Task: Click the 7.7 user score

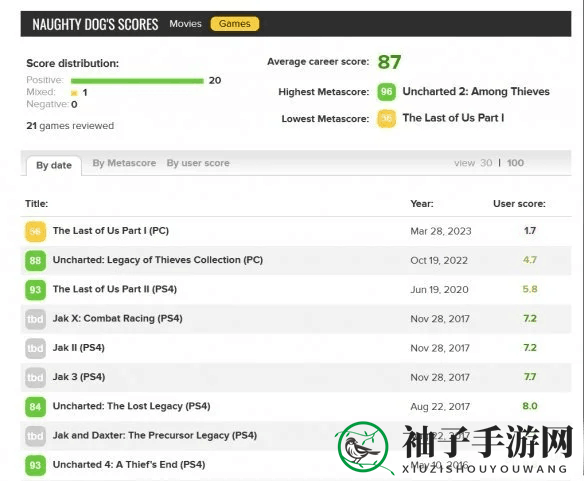Action: (x=530, y=377)
